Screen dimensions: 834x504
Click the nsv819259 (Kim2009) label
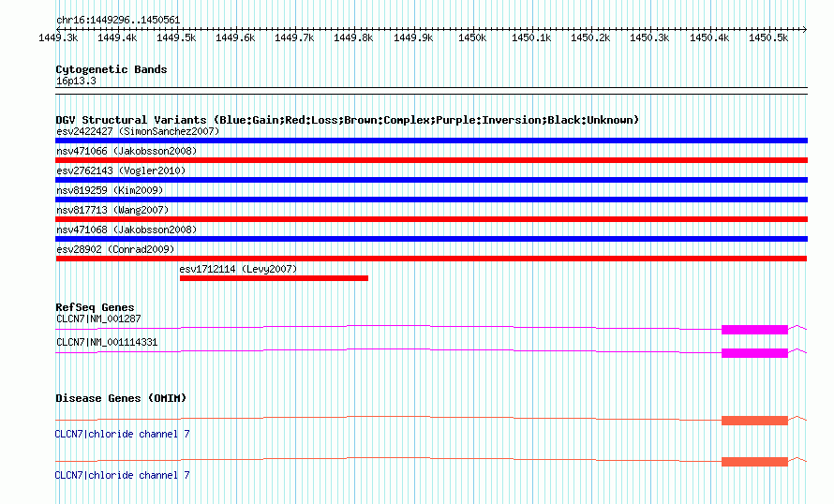(110, 190)
